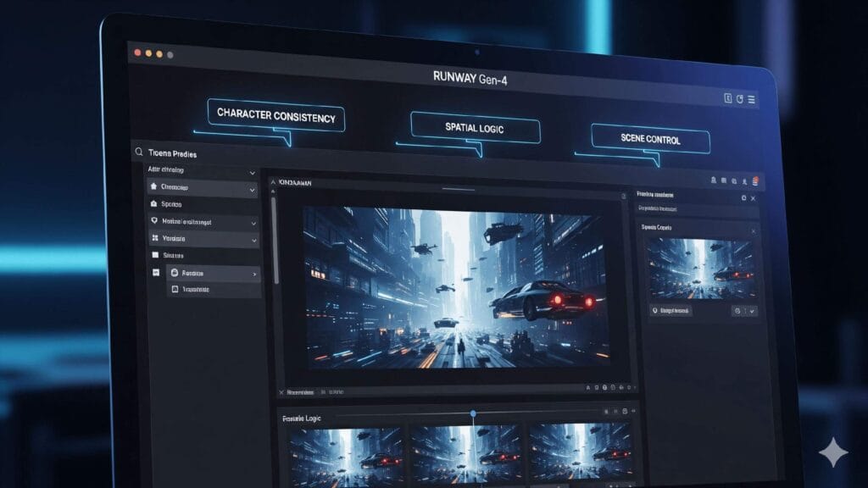
Task: Move the blue playhead on the timeline track
Action: [x=473, y=413]
